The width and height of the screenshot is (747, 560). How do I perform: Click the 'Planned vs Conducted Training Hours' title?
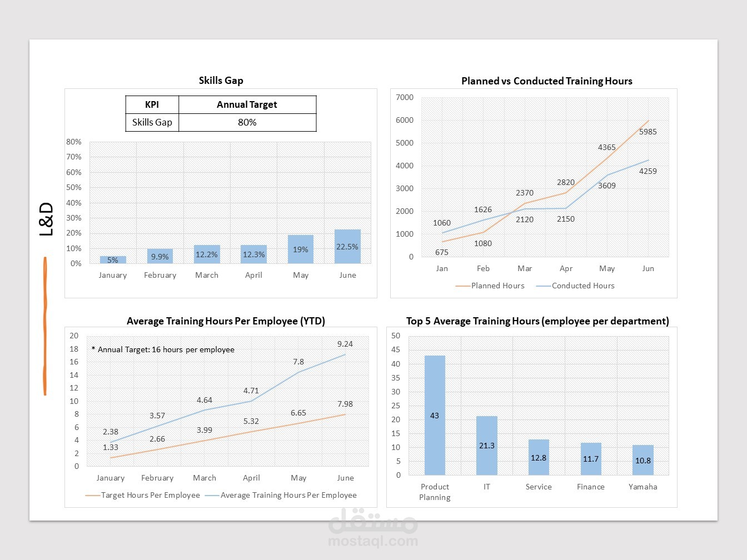pyautogui.click(x=547, y=81)
